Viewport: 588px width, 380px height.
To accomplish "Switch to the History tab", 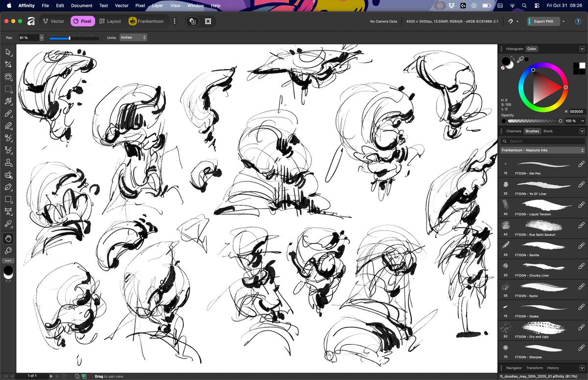I will pos(553,368).
